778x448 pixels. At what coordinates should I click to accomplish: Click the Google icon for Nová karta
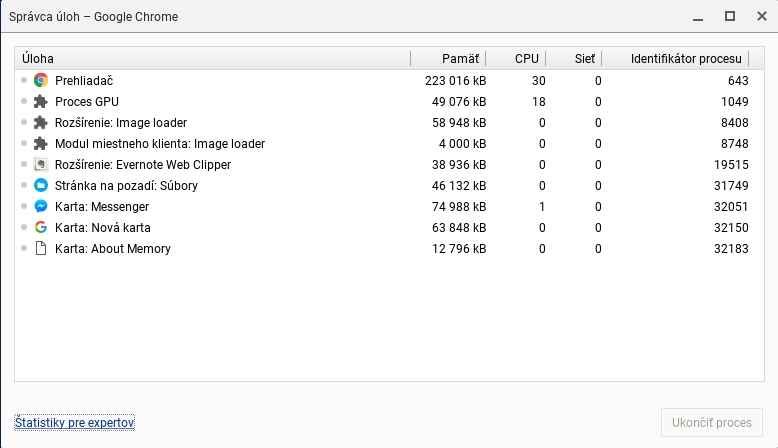pos(41,228)
